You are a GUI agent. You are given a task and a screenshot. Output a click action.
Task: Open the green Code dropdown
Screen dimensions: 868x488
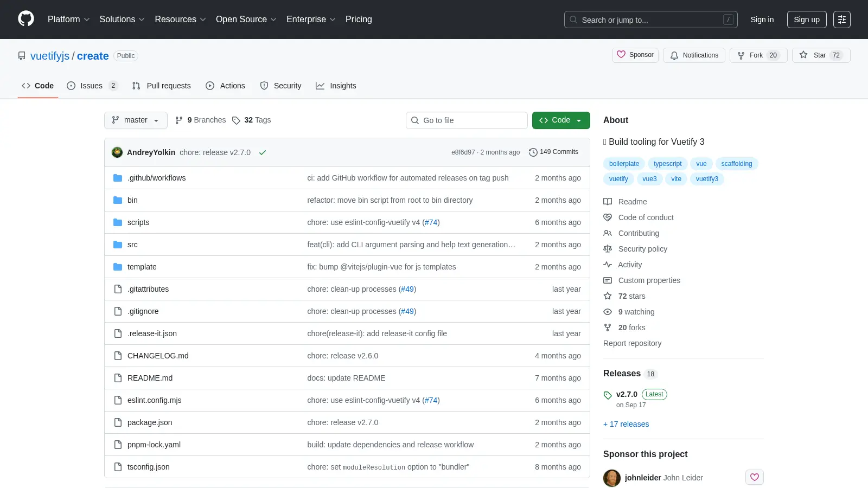[561, 120]
